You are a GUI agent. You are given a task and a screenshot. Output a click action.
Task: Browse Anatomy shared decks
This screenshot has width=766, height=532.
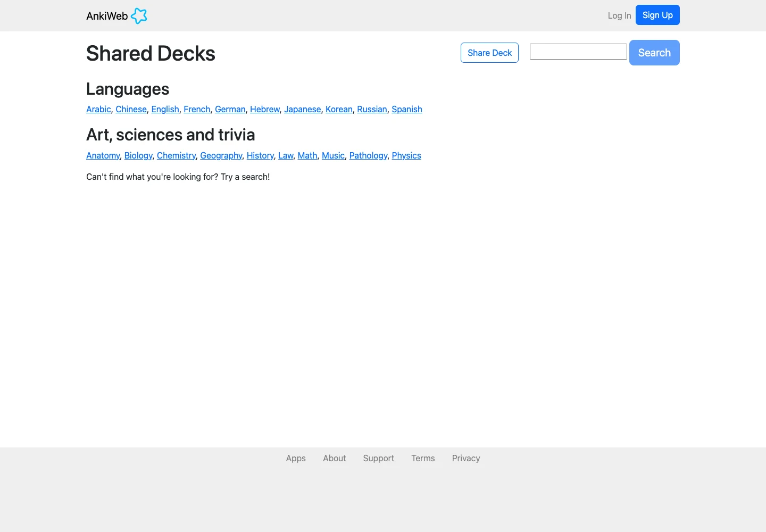pyautogui.click(x=103, y=155)
